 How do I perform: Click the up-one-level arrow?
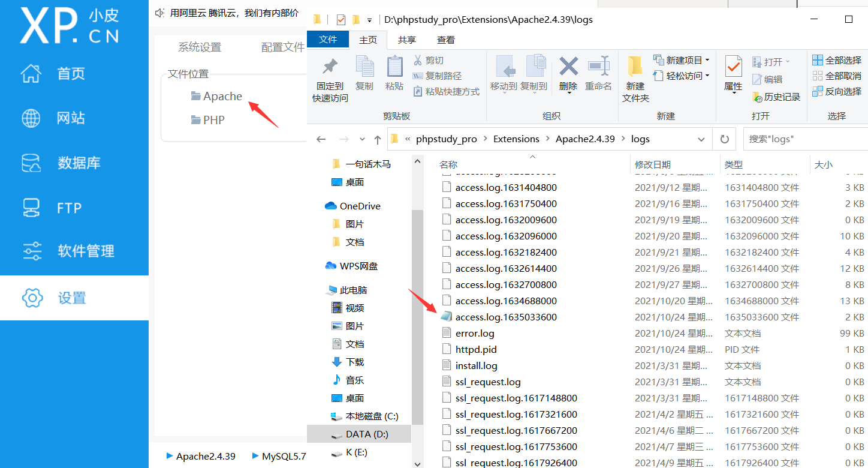[377, 139]
